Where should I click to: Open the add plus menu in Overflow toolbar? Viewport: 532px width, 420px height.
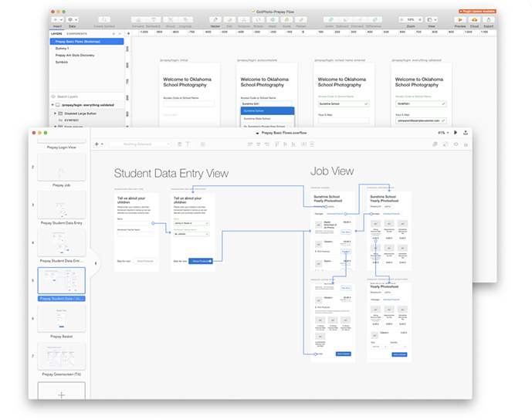[x=98, y=144]
